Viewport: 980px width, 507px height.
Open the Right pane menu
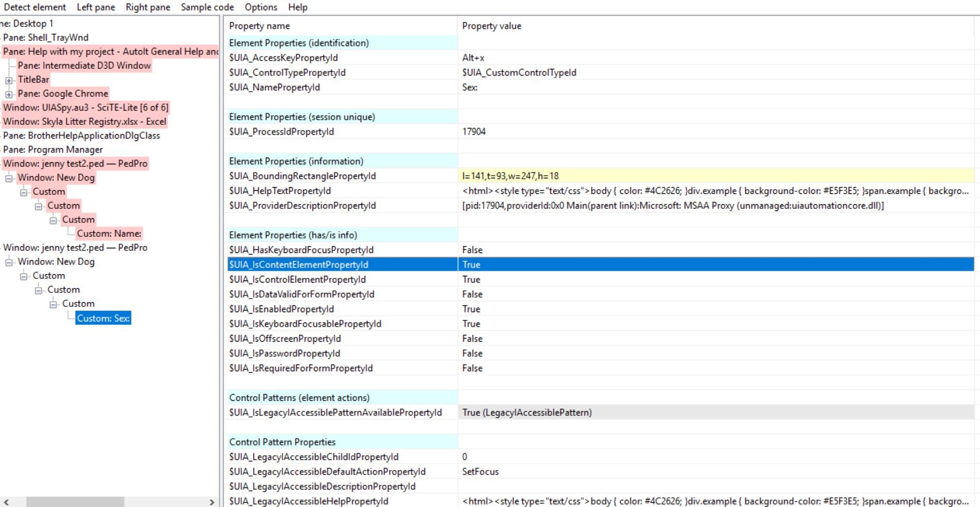[x=148, y=7]
